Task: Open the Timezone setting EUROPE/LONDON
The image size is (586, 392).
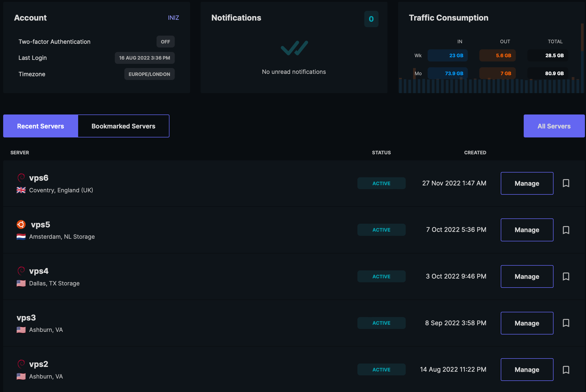Action: (x=149, y=74)
